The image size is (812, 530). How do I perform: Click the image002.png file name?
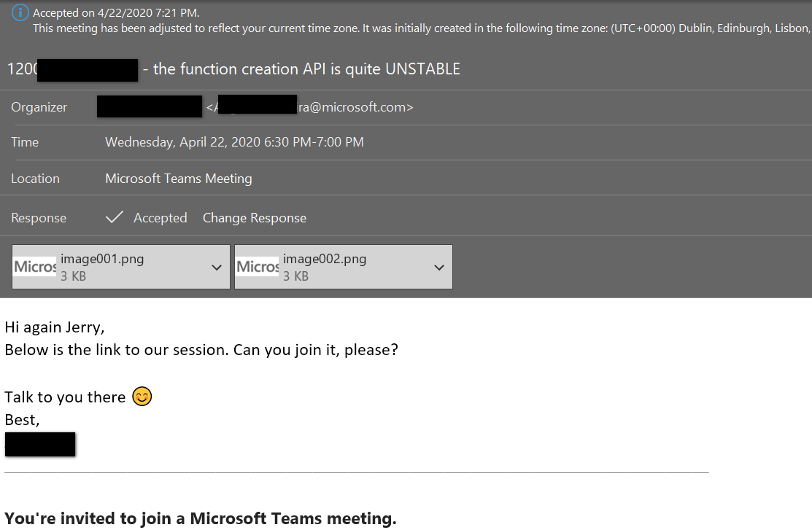click(325, 259)
